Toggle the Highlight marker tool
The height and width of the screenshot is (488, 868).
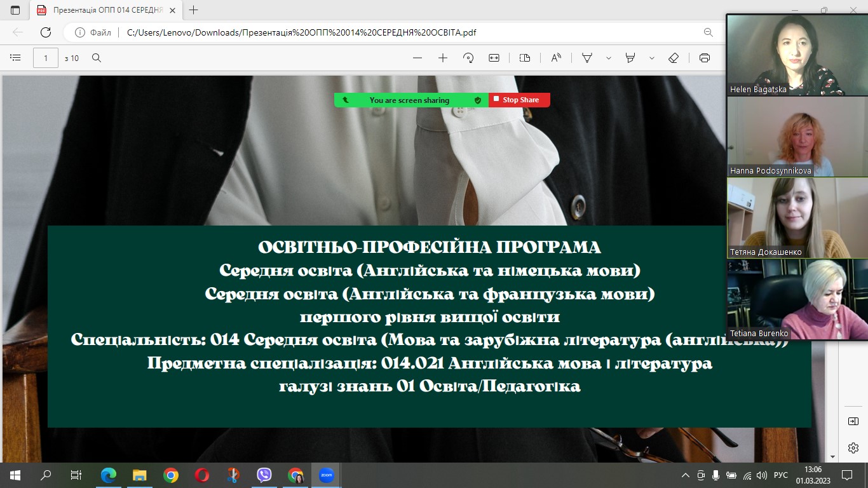630,58
